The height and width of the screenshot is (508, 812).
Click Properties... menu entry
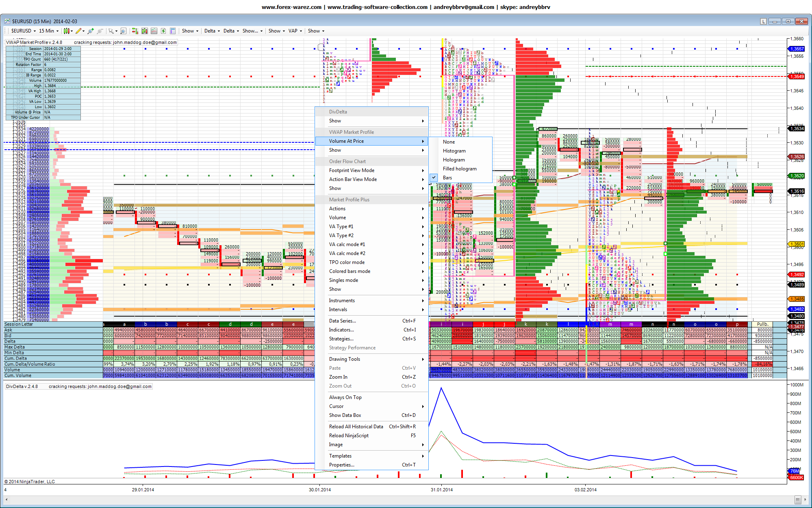coord(341,465)
